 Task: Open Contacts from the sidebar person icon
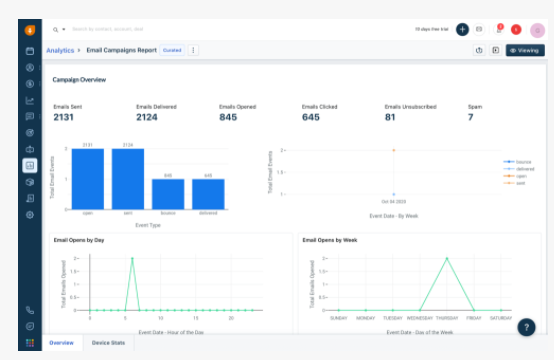pos(30,67)
